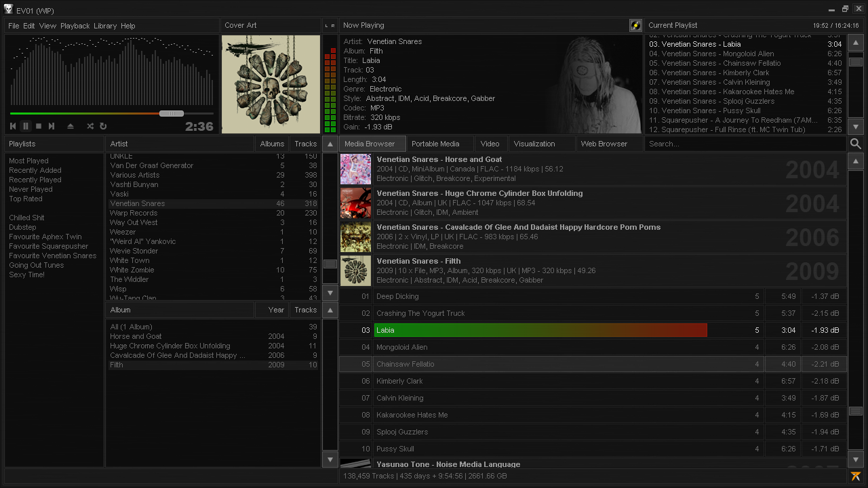868x488 pixels.
Task: Click the Filth cover art image
Action: click(x=271, y=84)
